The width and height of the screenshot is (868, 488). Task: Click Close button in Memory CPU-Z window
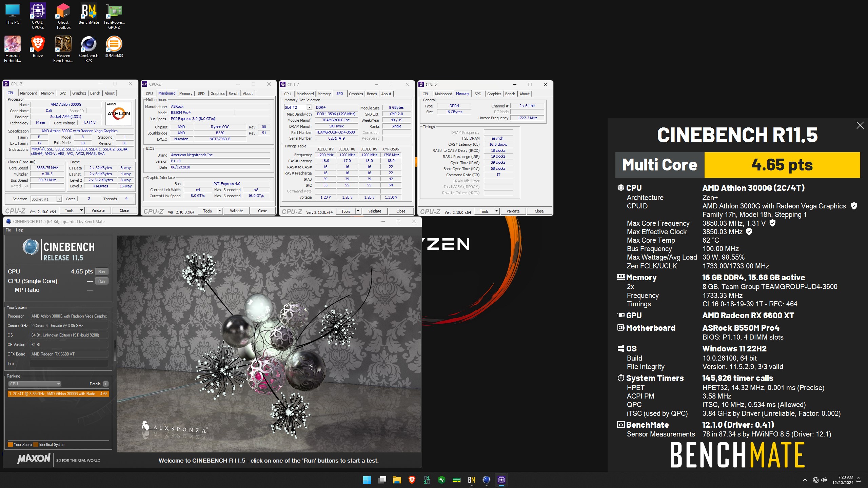click(x=539, y=211)
